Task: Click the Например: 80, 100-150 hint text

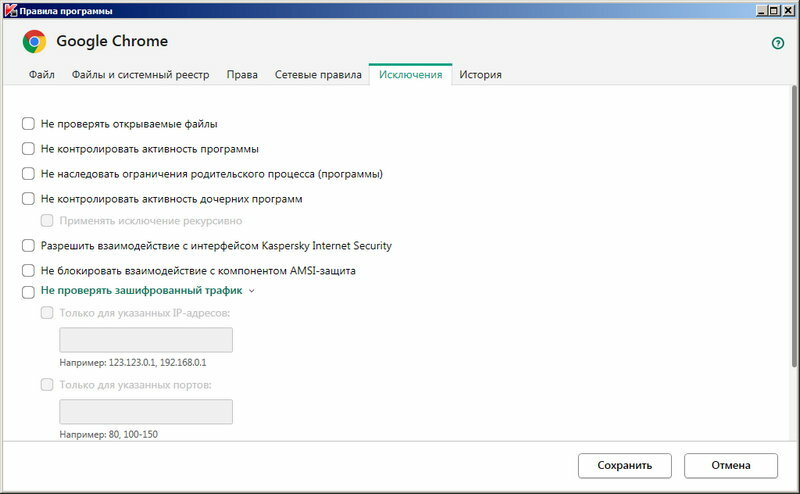Action: coord(109,435)
